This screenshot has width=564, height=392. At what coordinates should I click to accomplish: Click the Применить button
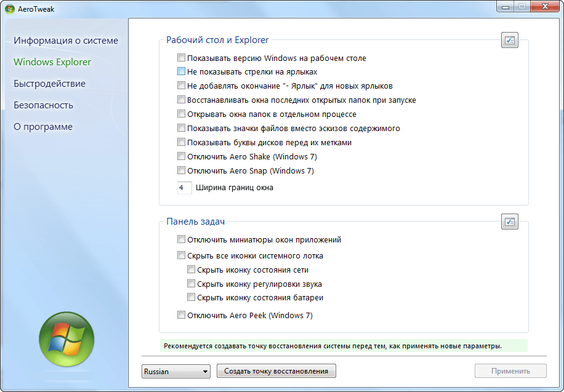click(x=510, y=371)
